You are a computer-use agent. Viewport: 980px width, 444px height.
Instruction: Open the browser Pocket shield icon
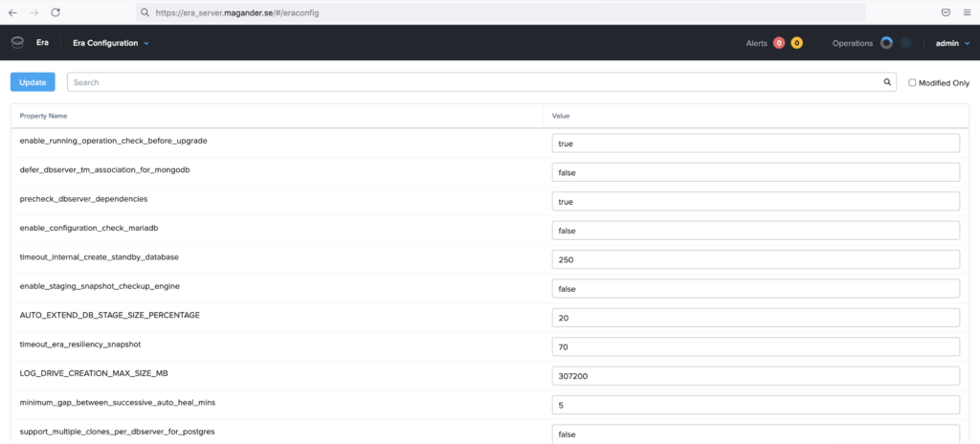pyautogui.click(x=947, y=12)
